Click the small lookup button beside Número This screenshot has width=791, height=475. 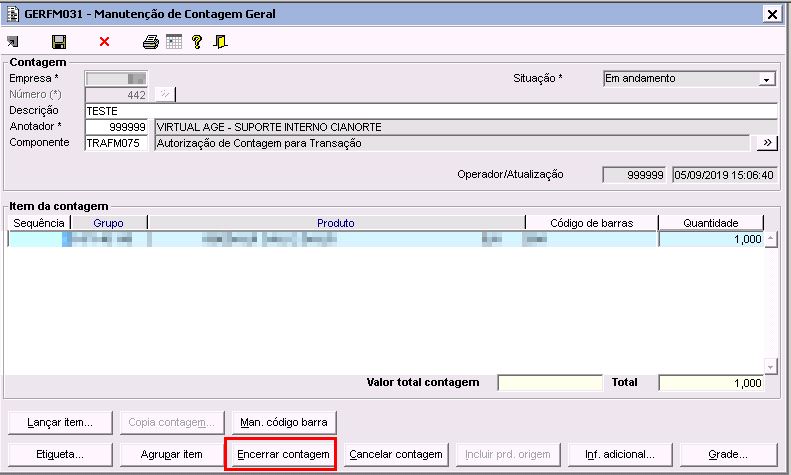coord(165,94)
